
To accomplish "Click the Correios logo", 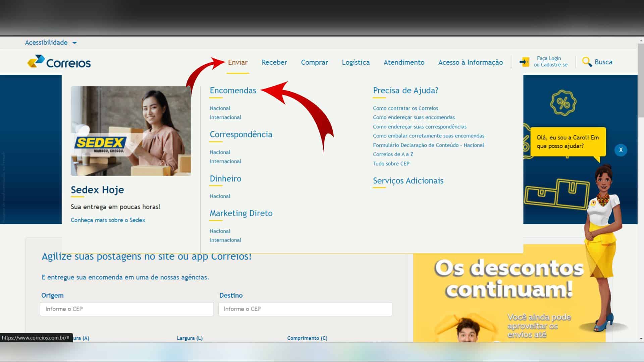I will [x=59, y=62].
